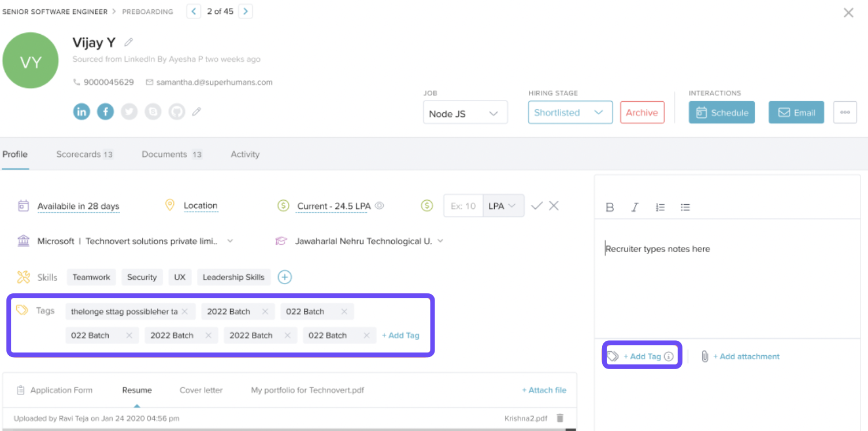Toggle bold formatting in notes editor
This screenshot has height=431, width=868.
click(x=610, y=207)
